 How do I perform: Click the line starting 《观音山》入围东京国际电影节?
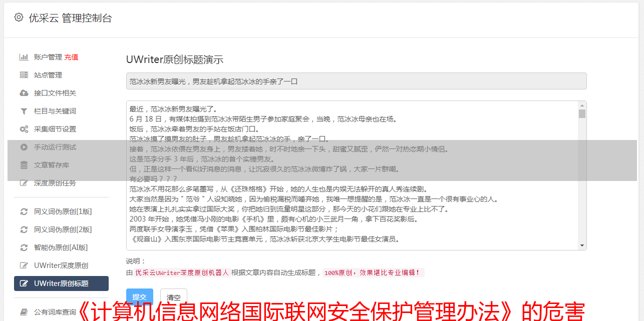[264, 239]
